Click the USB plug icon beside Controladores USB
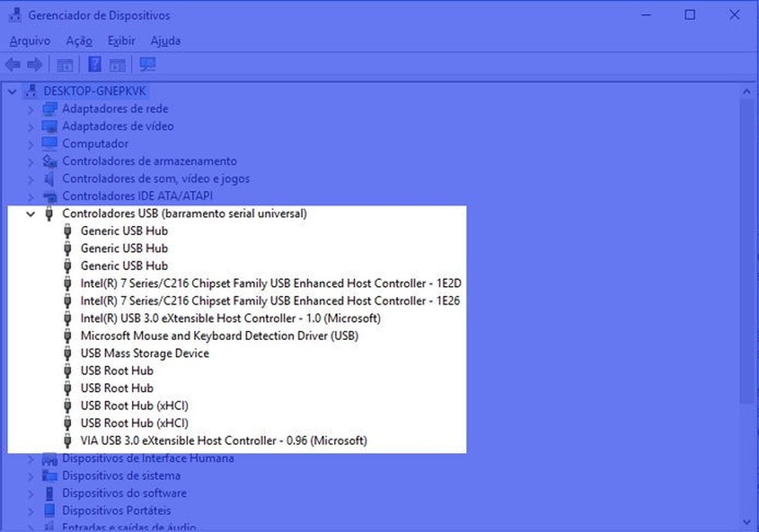The image size is (759, 532). point(49,214)
